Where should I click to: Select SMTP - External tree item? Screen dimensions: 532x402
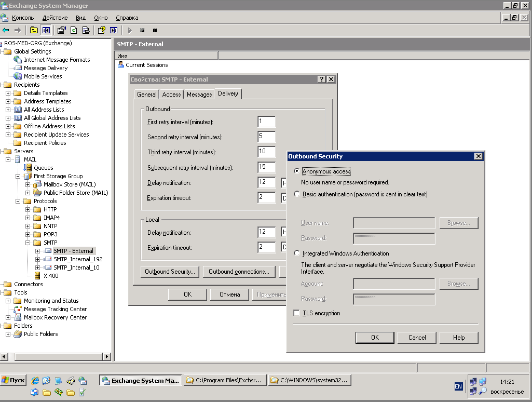73,250
